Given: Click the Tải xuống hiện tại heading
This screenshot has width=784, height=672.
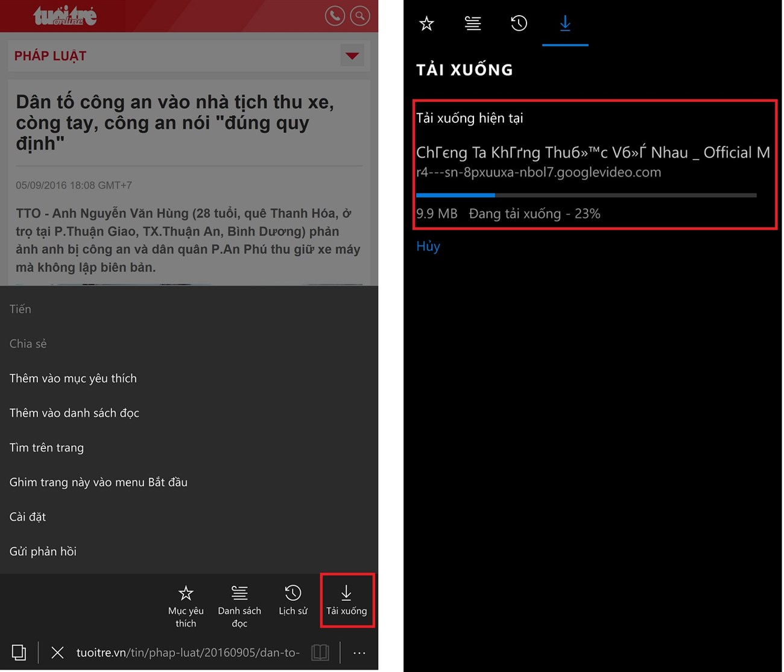Looking at the screenshot, I should pyautogui.click(x=470, y=118).
